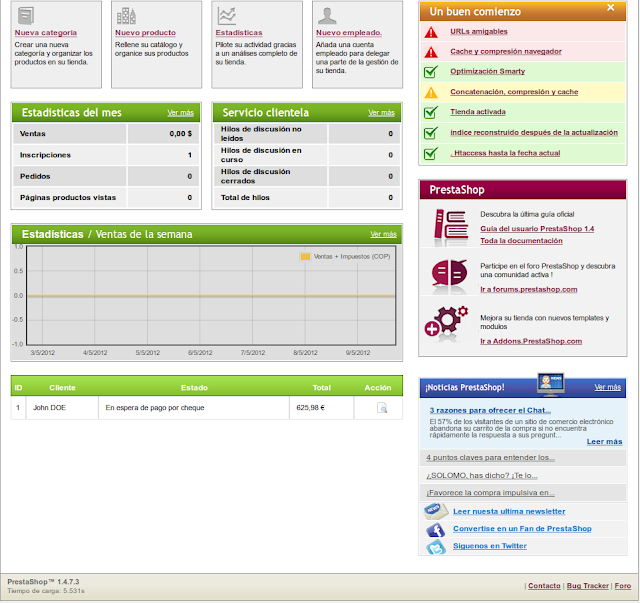
Task: Open the Contacto footer link
Action: [544, 586]
